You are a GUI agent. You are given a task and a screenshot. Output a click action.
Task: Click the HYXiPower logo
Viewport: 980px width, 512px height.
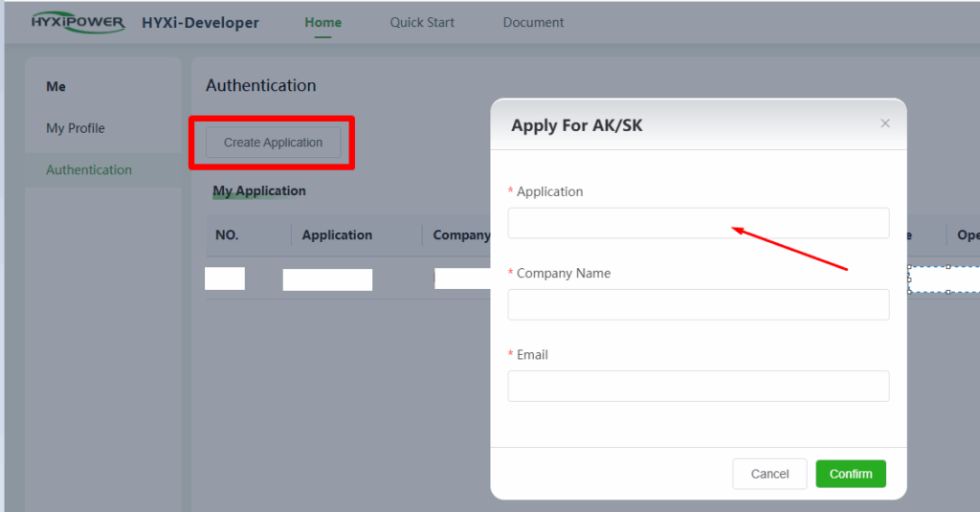pyautogui.click(x=78, y=22)
